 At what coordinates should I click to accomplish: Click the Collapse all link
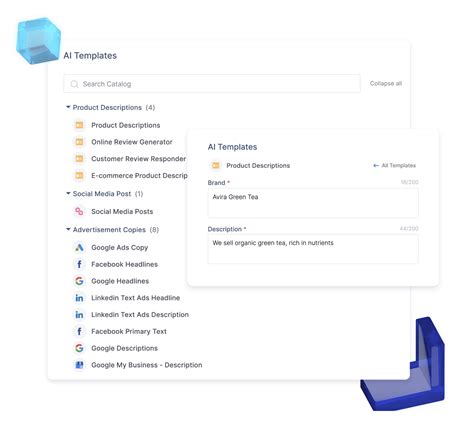386,83
